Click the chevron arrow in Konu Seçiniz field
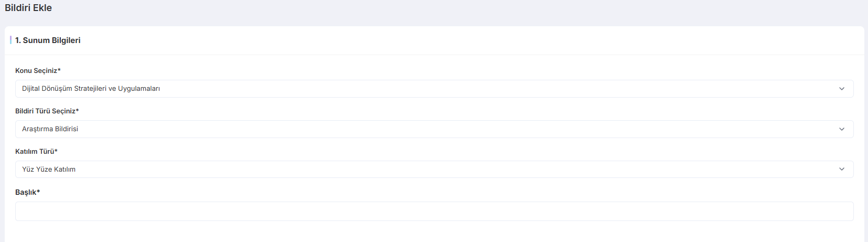868x242 pixels. click(x=842, y=89)
